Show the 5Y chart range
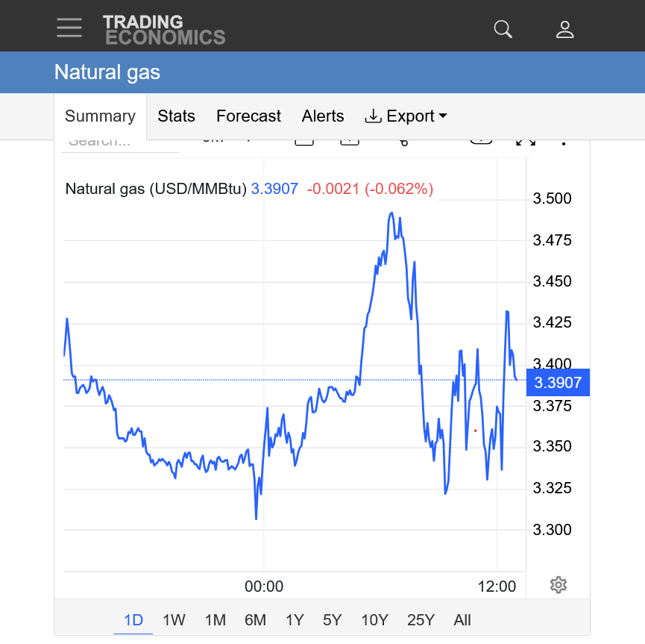This screenshot has height=644, width=645. [332, 620]
